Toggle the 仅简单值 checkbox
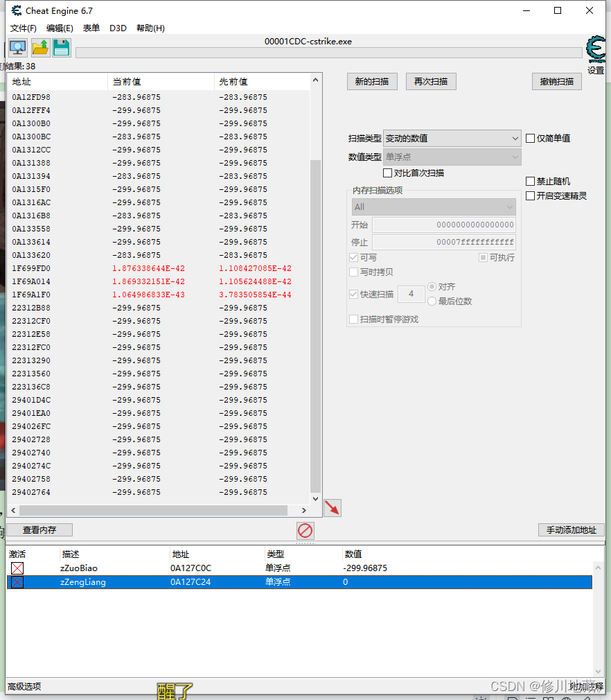611x700 pixels. point(530,139)
